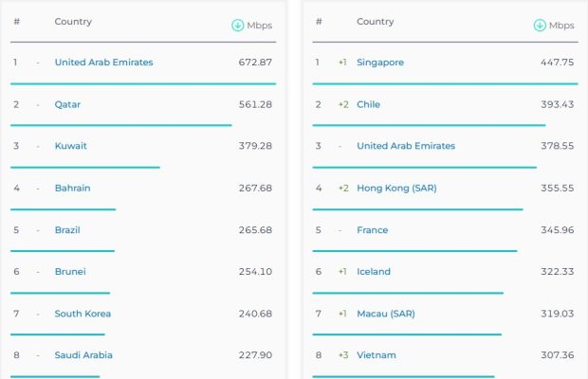Open South Korea country link
588x379 pixels.
pyautogui.click(x=83, y=314)
